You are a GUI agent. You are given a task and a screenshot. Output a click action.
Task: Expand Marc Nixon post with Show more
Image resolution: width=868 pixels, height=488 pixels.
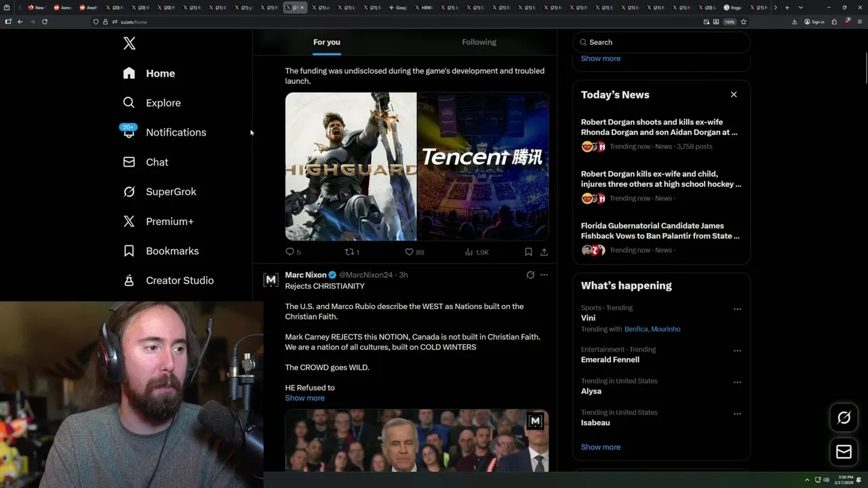pos(304,398)
